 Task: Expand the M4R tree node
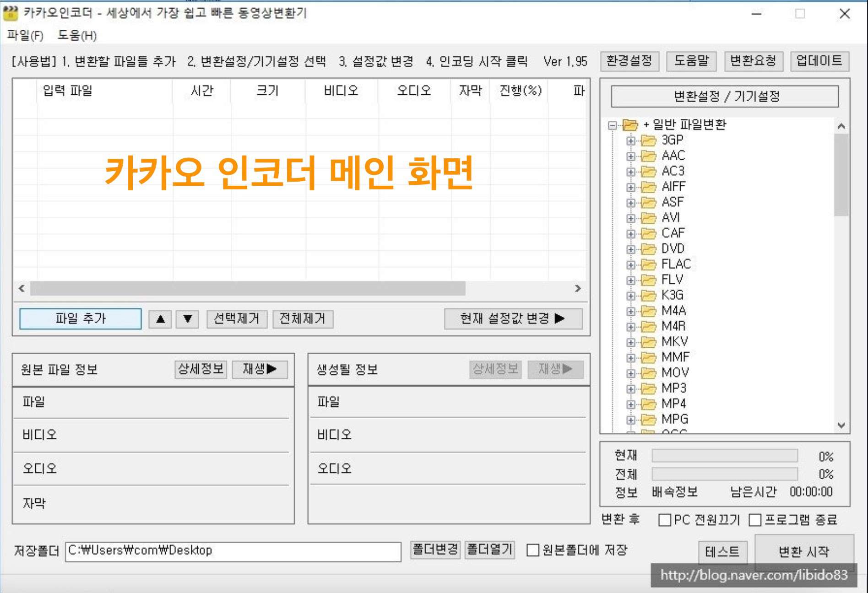(631, 327)
